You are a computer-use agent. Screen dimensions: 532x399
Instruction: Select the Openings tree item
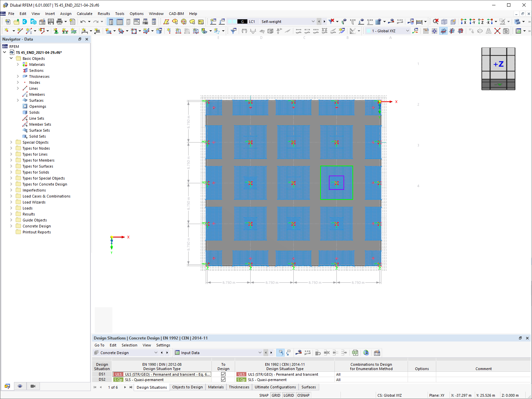38,106
